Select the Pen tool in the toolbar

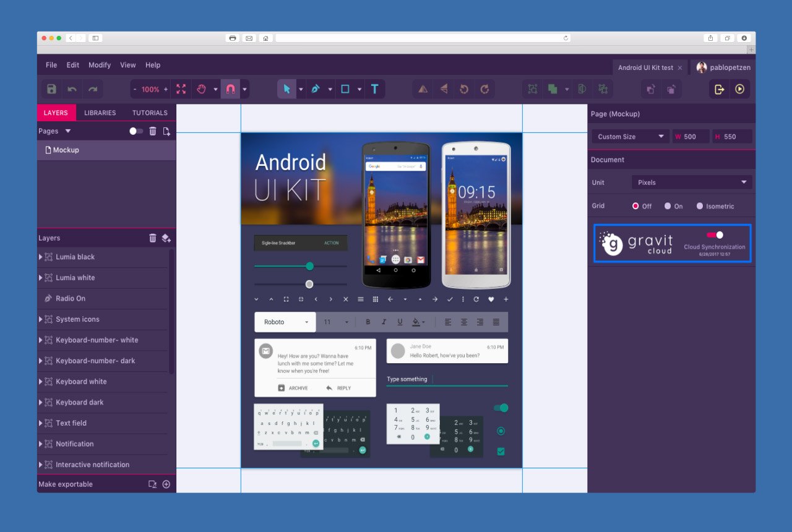(317, 88)
